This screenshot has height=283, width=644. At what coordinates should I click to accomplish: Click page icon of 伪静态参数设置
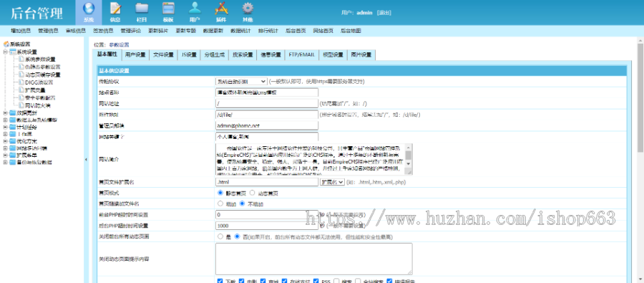pyautogui.click(x=21, y=67)
